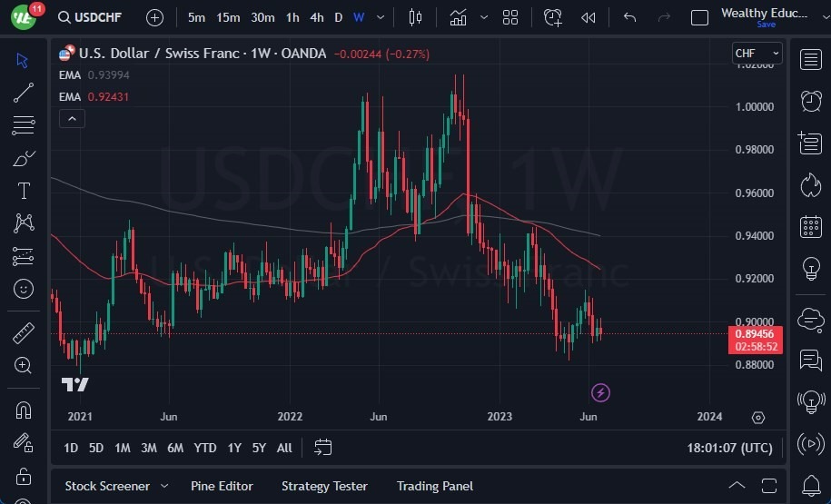Switch to 4h timeframe

click(x=316, y=17)
